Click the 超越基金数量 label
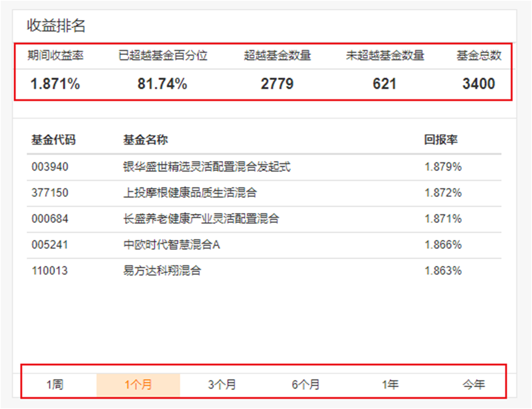Image resolution: width=532 pixels, height=409 pixels. click(x=277, y=55)
